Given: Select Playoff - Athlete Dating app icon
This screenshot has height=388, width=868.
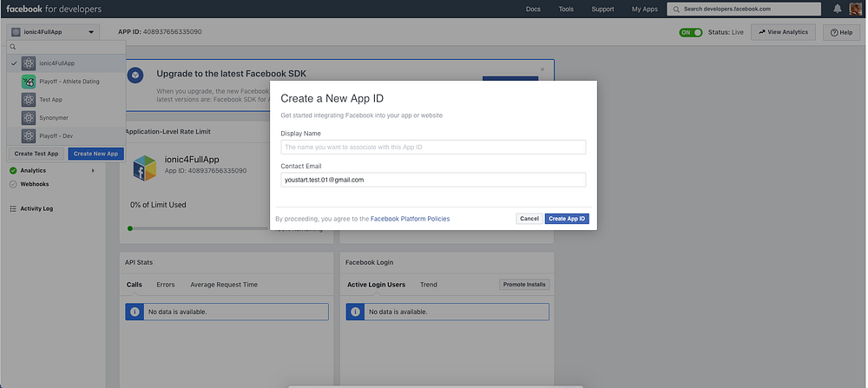Looking at the screenshot, I should [29, 82].
